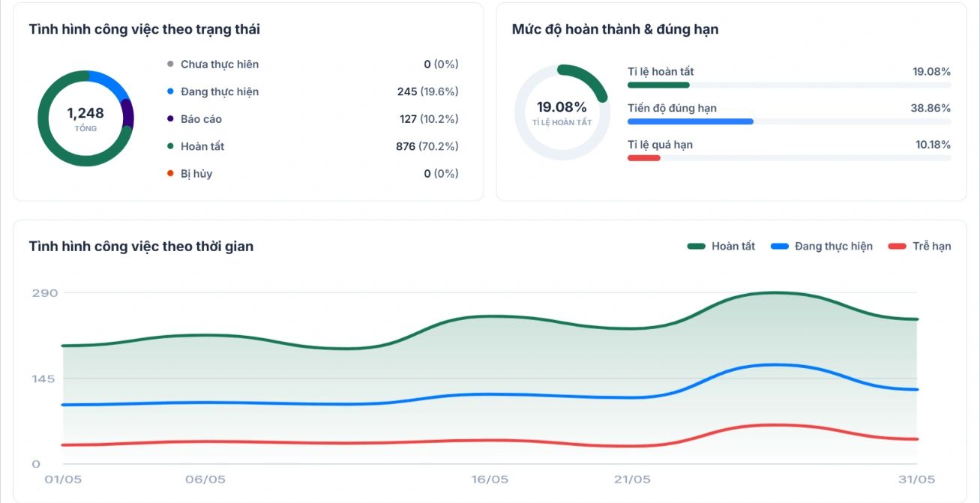Select the Chưa thực hiện legend label
The width and height of the screenshot is (980, 503).
point(220,64)
